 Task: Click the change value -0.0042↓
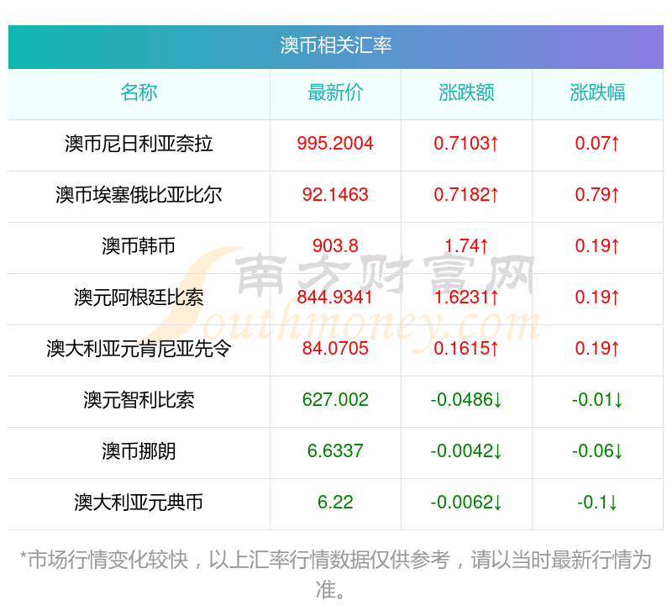point(466,451)
